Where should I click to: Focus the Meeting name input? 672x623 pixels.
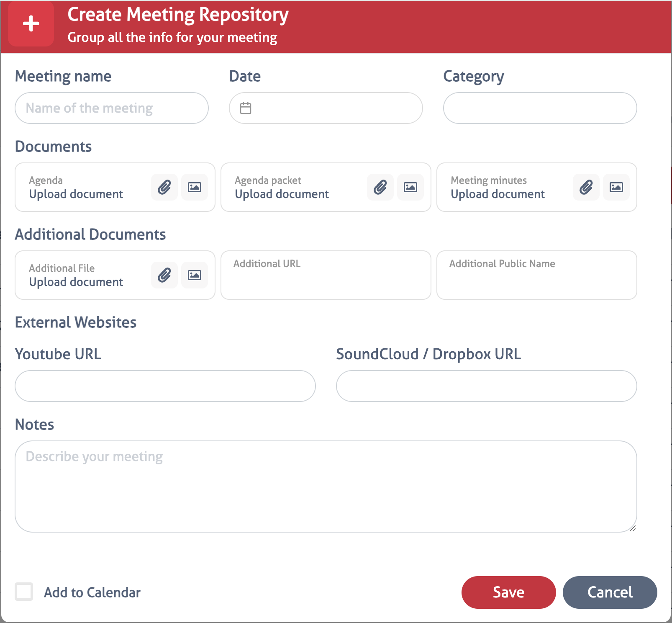112,108
